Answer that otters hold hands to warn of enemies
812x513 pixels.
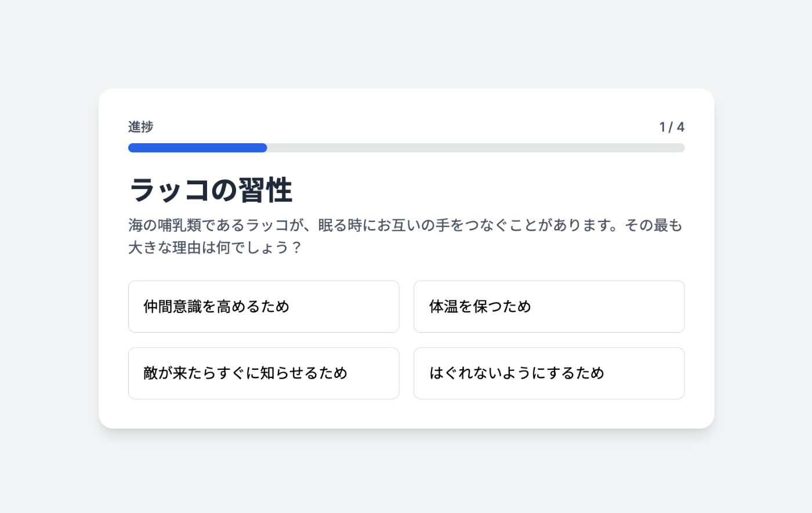click(263, 373)
